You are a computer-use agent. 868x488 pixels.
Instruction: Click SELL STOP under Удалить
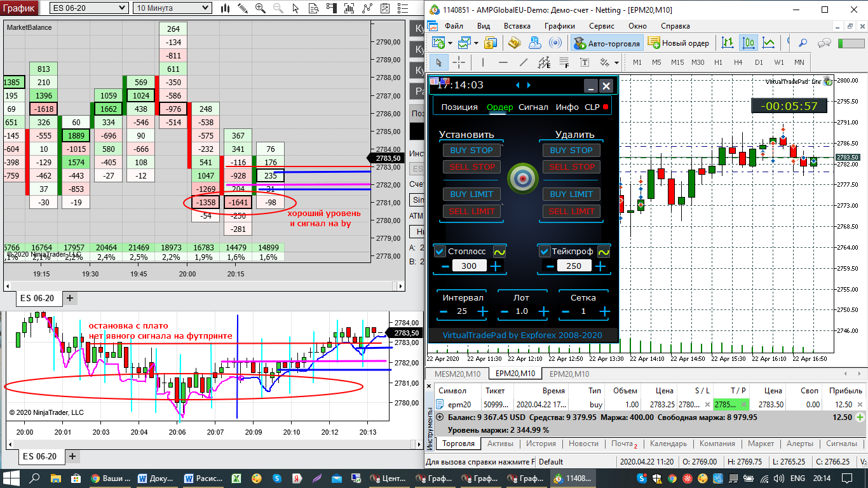click(x=571, y=167)
